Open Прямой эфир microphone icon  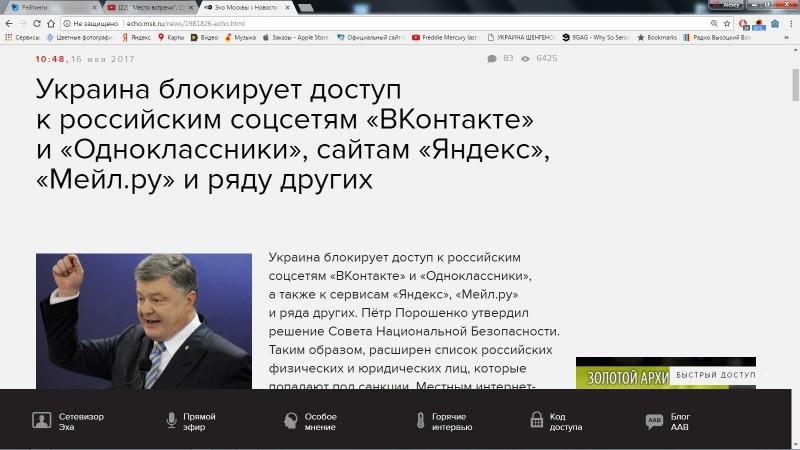point(170,420)
